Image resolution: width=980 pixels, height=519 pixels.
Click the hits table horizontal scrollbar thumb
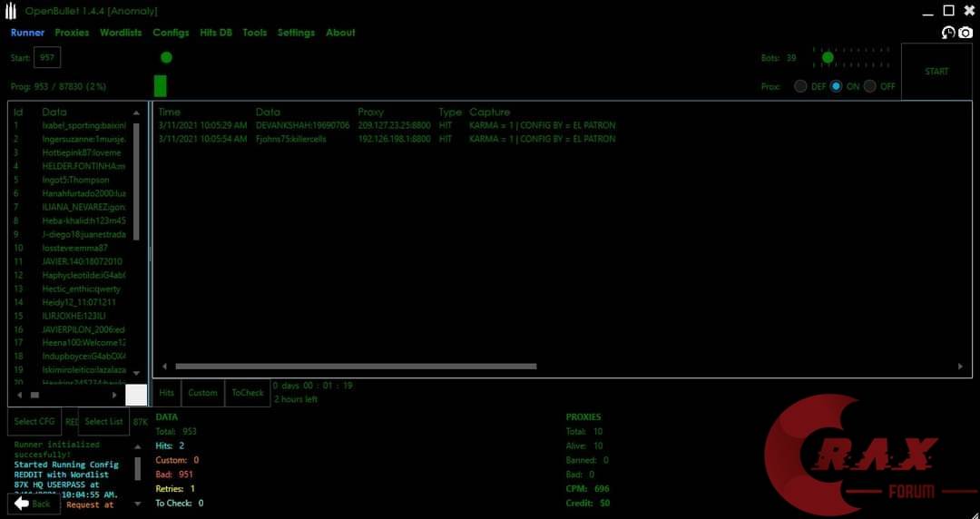[356, 367]
